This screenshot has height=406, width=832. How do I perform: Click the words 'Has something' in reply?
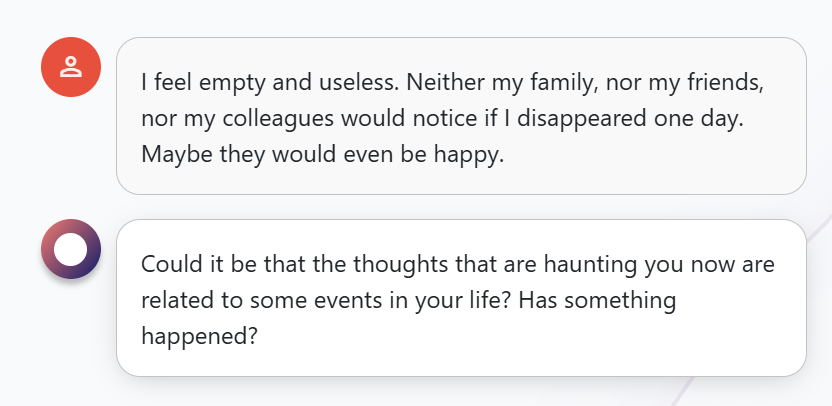[597, 301]
